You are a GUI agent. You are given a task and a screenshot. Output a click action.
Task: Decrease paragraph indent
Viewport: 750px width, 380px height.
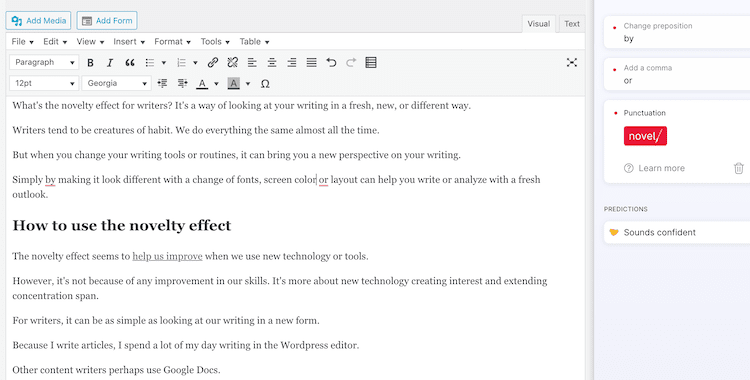pyautogui.click(x=163, y=84)
